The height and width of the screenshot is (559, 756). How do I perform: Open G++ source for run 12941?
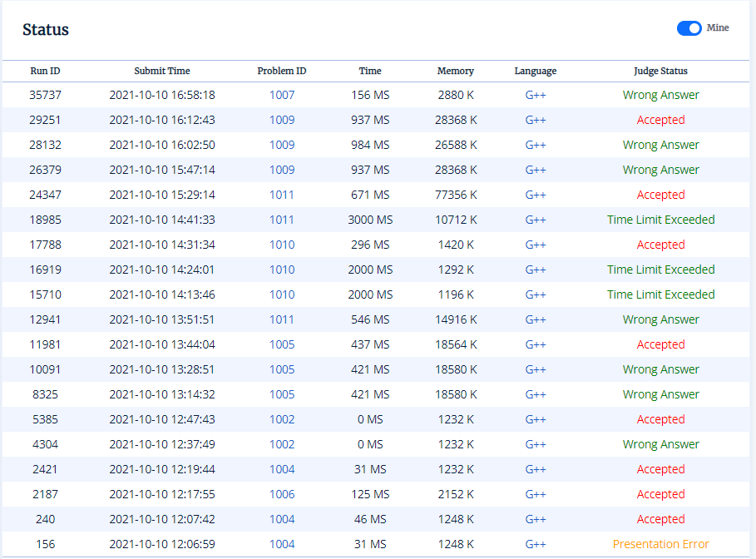click(536, 319)
